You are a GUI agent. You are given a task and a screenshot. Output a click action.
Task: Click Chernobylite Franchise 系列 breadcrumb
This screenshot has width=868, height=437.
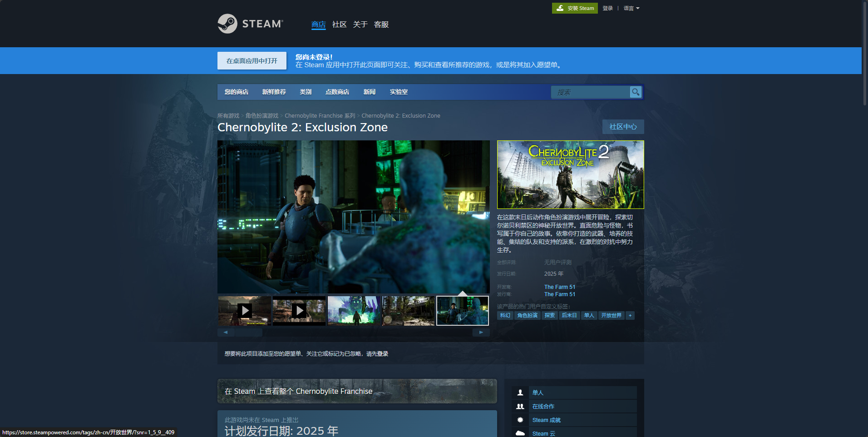(x=320, y=116)
